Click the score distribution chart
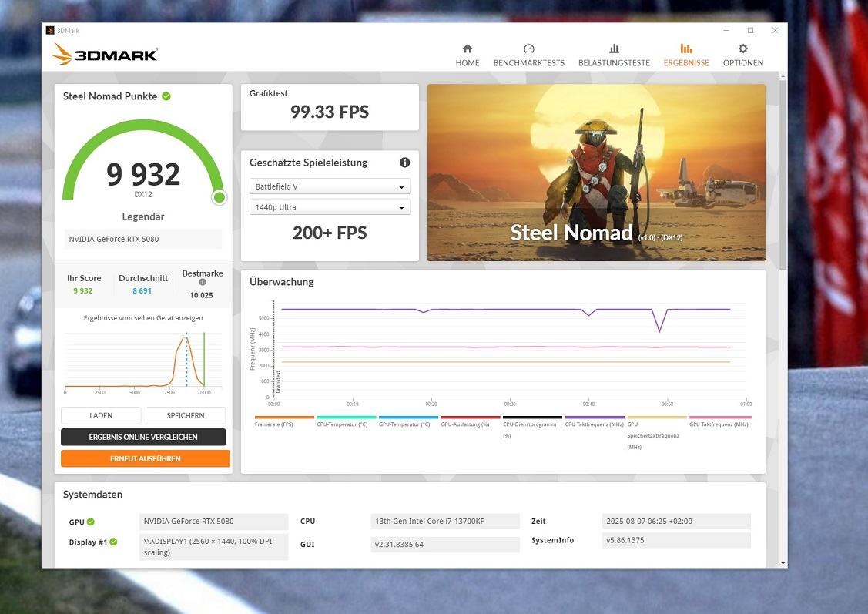This screenshot has height=614, width=868. (143, 361)
